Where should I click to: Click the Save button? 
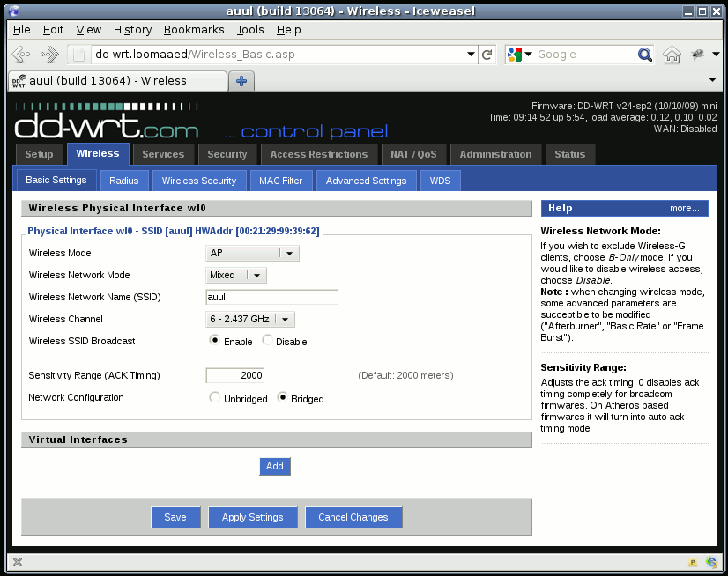coord(175,518)
